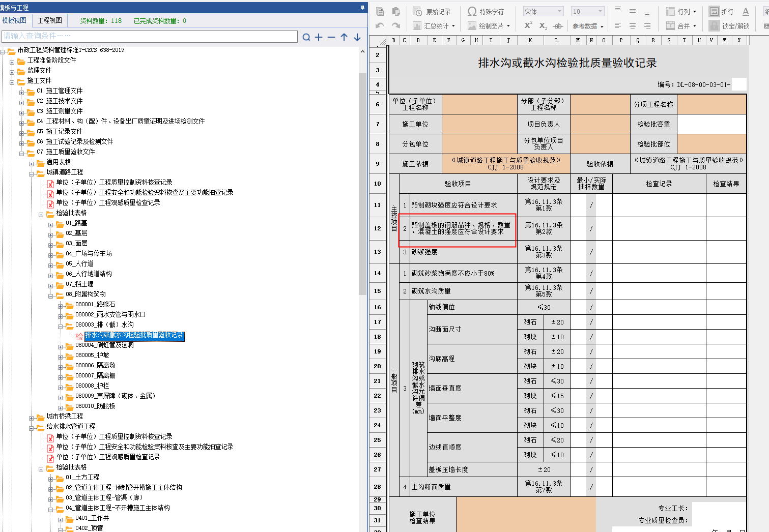This screenshot has width=769, height=532.
Task: Align cell text to vertical middle
Action: 633,11
